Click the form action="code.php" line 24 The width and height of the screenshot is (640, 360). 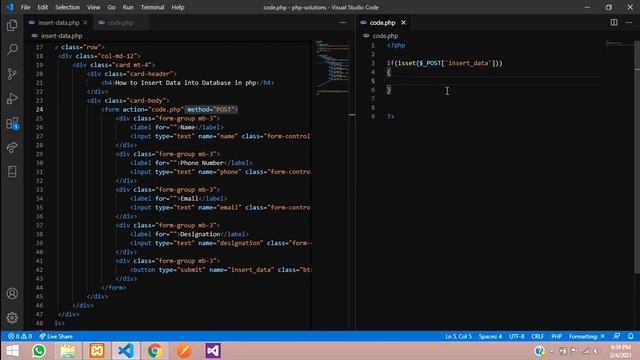169,109
